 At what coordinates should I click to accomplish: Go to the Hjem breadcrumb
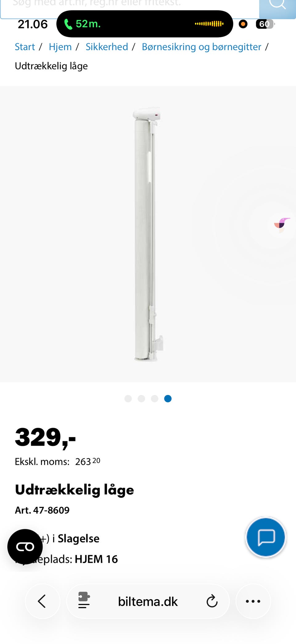tap(60, 47)
